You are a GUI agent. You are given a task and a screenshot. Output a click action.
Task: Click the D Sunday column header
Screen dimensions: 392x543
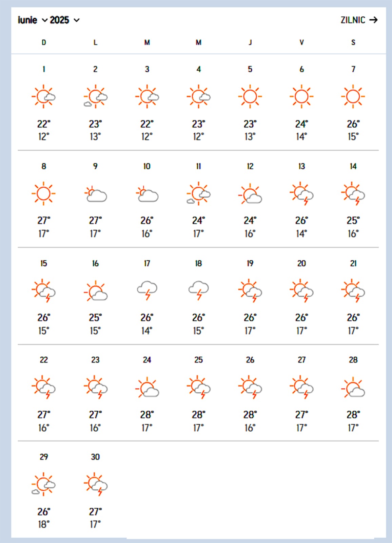tap(44, 42)
